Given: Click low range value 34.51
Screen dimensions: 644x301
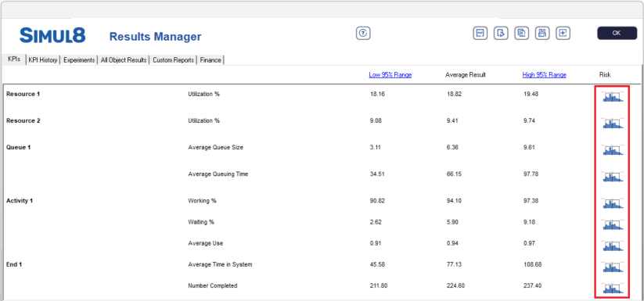Looking at the screenshot, I should pyautogui.click(x=377, y=174).
